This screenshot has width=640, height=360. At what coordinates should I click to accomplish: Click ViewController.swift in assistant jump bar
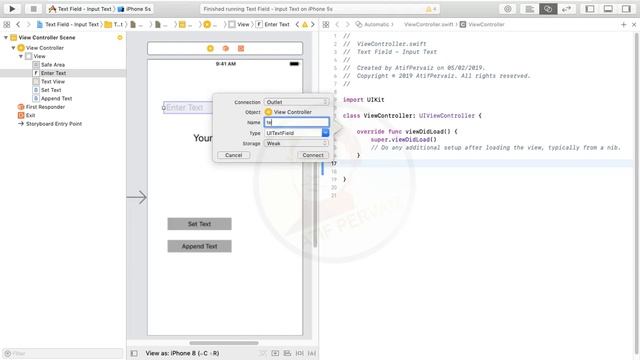(429, 24)
